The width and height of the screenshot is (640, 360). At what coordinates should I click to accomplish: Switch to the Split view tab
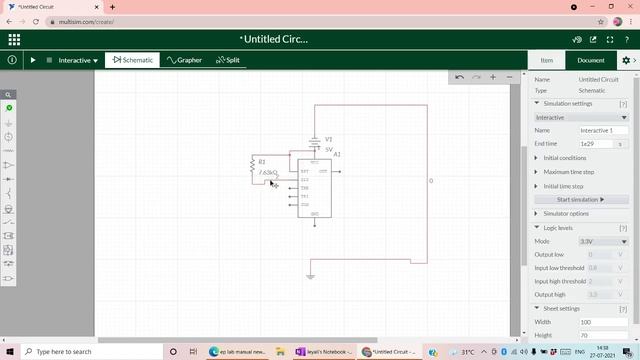click(x=228, y=60)
